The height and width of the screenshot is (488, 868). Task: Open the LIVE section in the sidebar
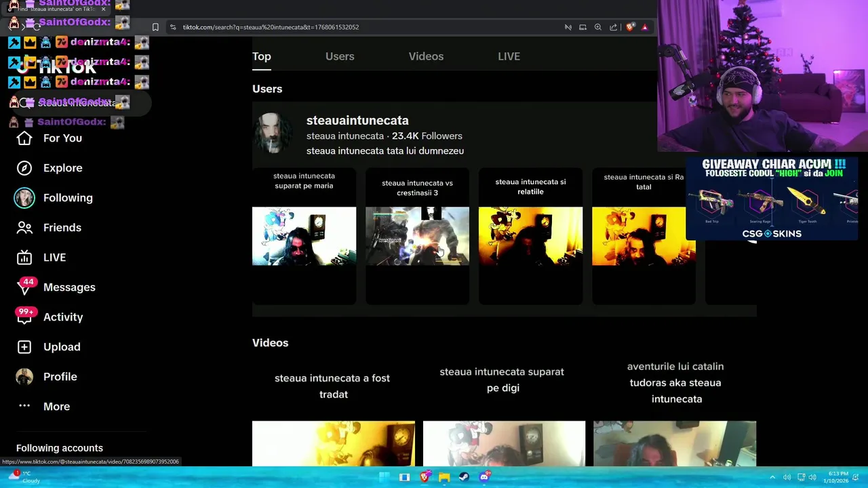pyautogui.click(x=41, y=258)
